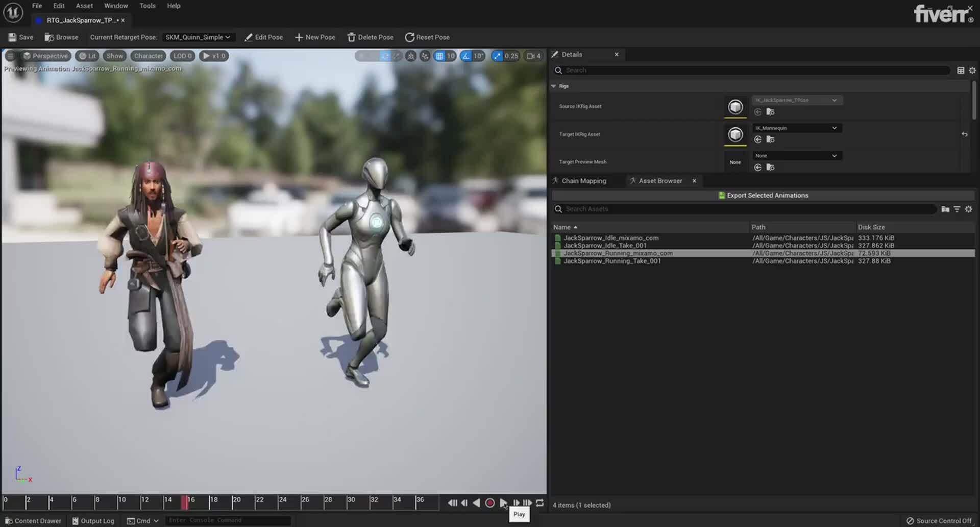Toggle loop playback in the timeline
Screen dimensions: 980x527
click(540, 503)
